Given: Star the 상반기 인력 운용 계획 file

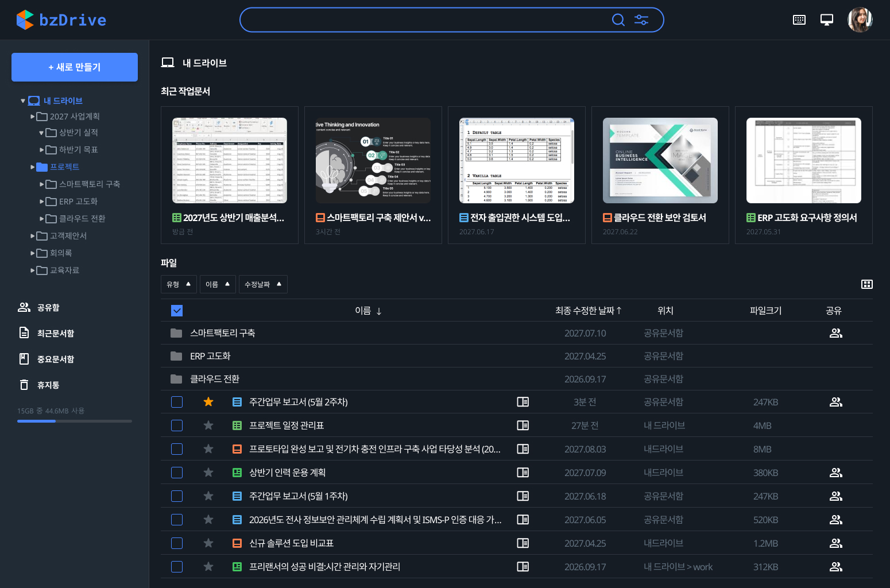Looking at the screenshot, I should 208,473.
